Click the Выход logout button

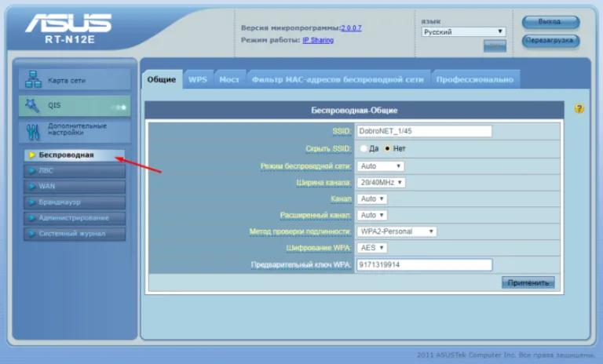pyautogui.click(x=550, y=22)
